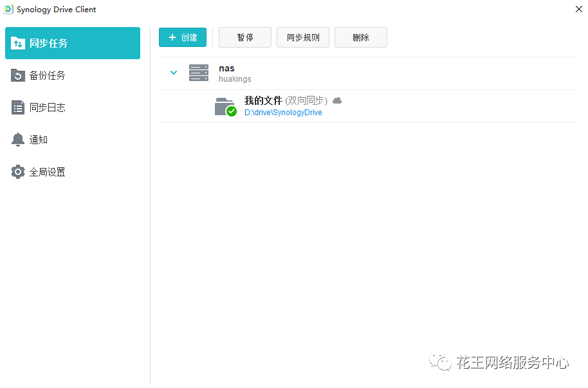The image size is (588, 388).
Task: Select the 我的文件 sync task row
Action: 369,106
